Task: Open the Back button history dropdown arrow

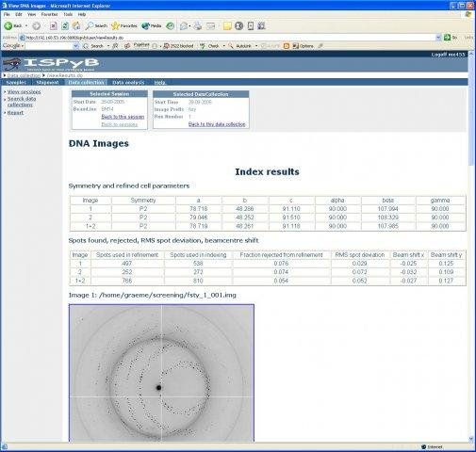Action: (26, 25)
